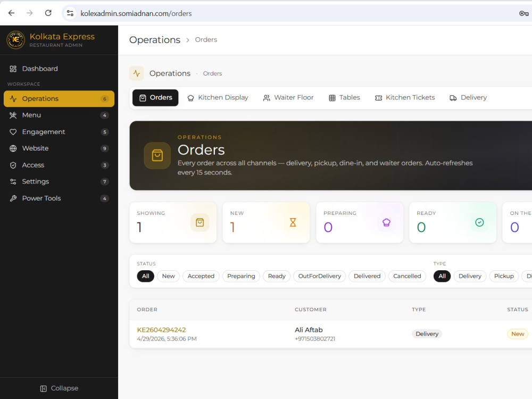Screen dimensions: 532x399
Task: Click the chef hat icon on Preparing card
Action: tap(386, 222)
